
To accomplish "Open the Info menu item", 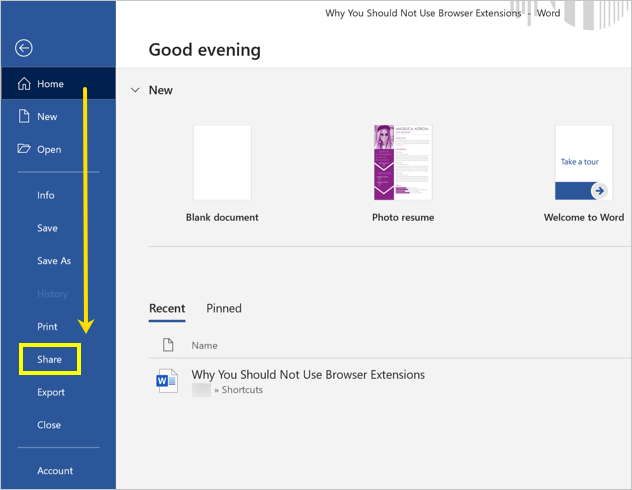I will point(46,195).
